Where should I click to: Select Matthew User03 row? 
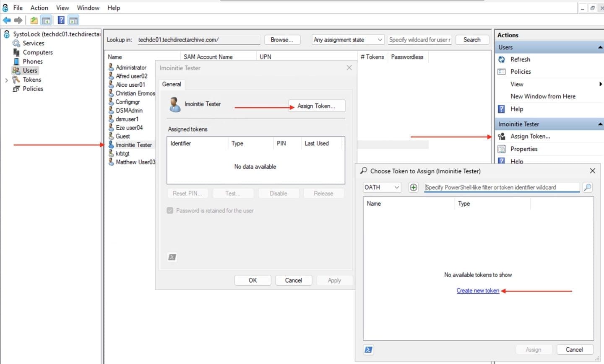(135, 162)
